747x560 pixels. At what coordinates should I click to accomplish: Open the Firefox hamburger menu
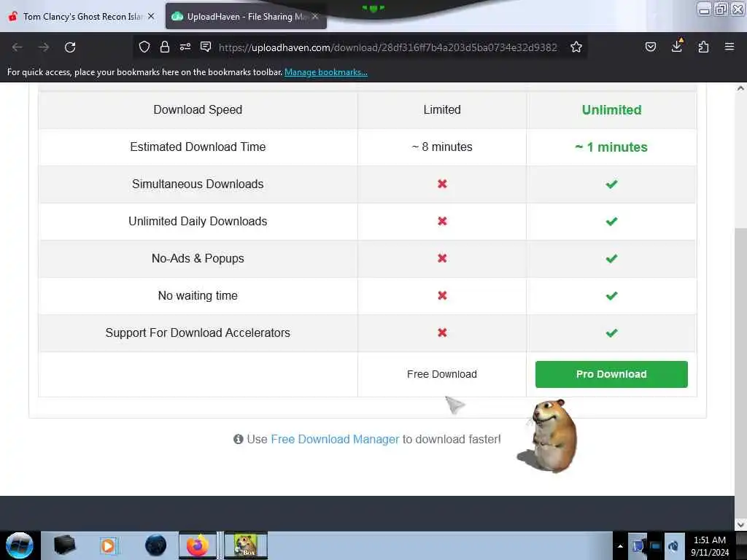pos(729,47)
